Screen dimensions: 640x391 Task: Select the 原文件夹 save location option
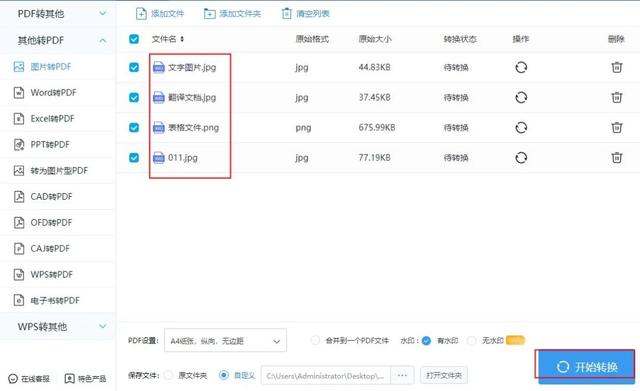[x=168, y=375]
